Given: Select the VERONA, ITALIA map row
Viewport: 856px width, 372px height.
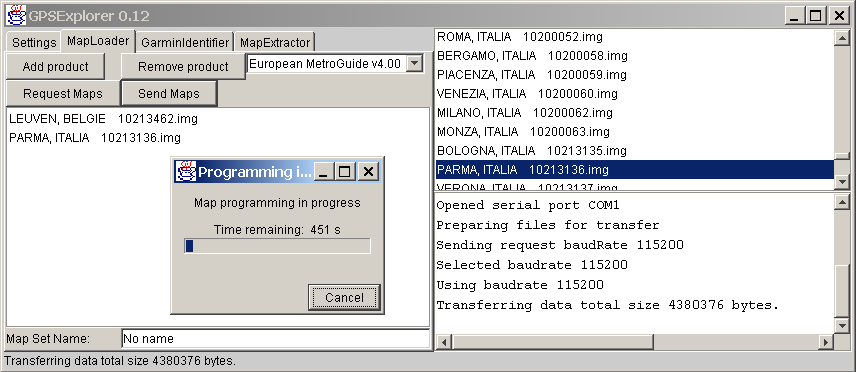Looking at the screenshot, I should [635, 185].
